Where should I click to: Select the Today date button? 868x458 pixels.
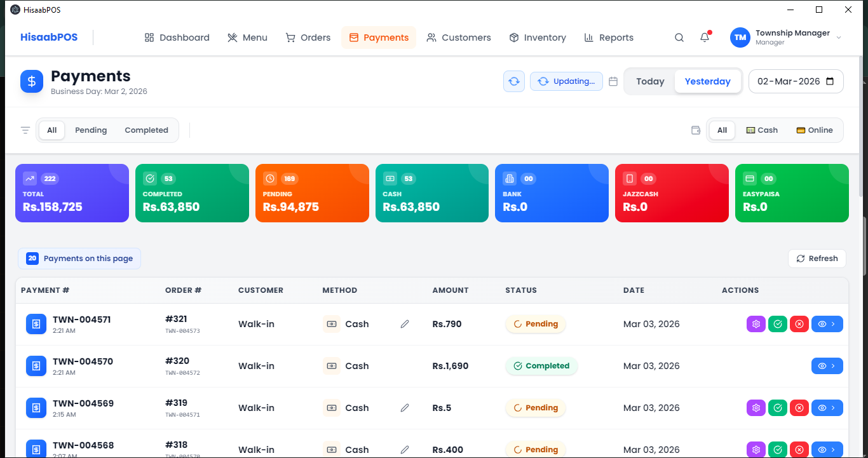click(650, 81)
